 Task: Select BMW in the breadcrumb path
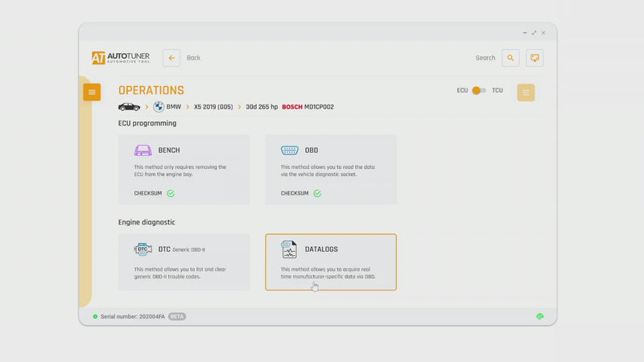pos(174,107)
